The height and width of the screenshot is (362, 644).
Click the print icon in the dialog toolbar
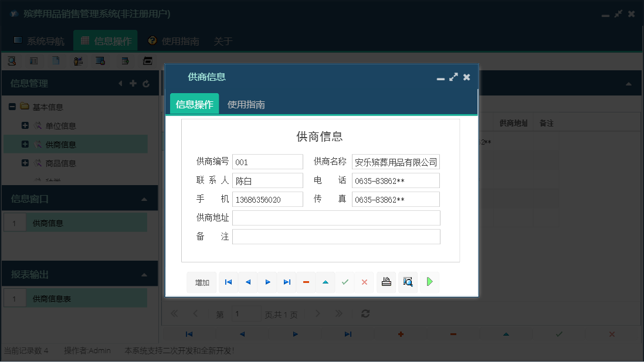coord(386,282)
